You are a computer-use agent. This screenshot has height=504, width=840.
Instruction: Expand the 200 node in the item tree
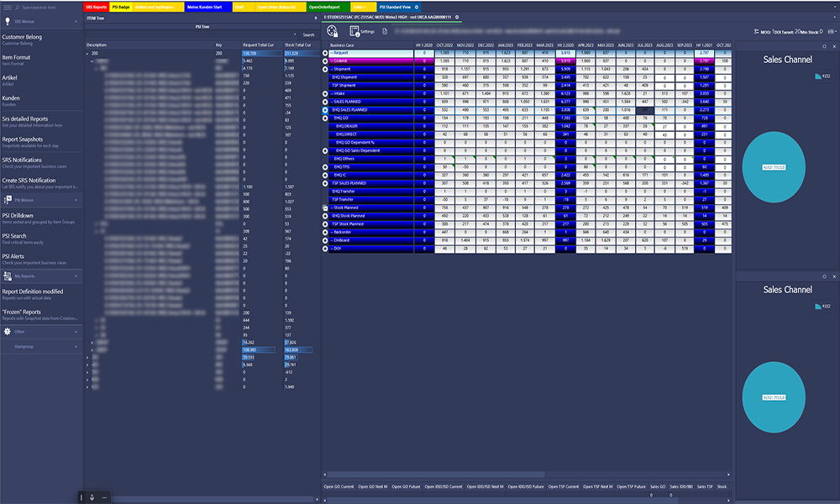click(x=87, y=51)
